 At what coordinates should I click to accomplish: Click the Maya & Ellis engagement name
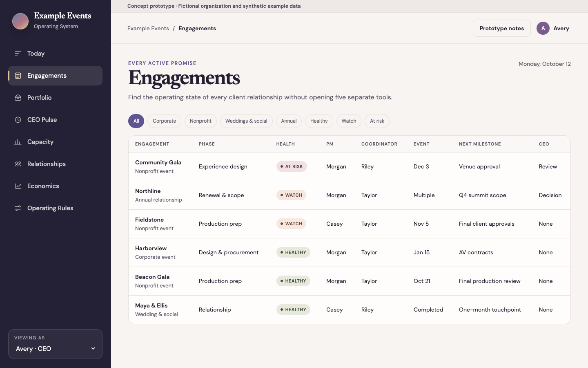point(151,305)
